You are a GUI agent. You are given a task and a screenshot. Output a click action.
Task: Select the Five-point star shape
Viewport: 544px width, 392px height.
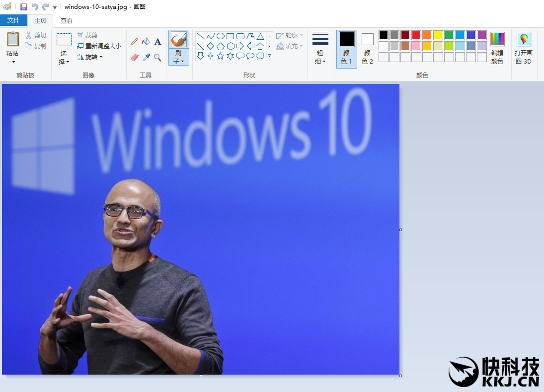(220, 56)
